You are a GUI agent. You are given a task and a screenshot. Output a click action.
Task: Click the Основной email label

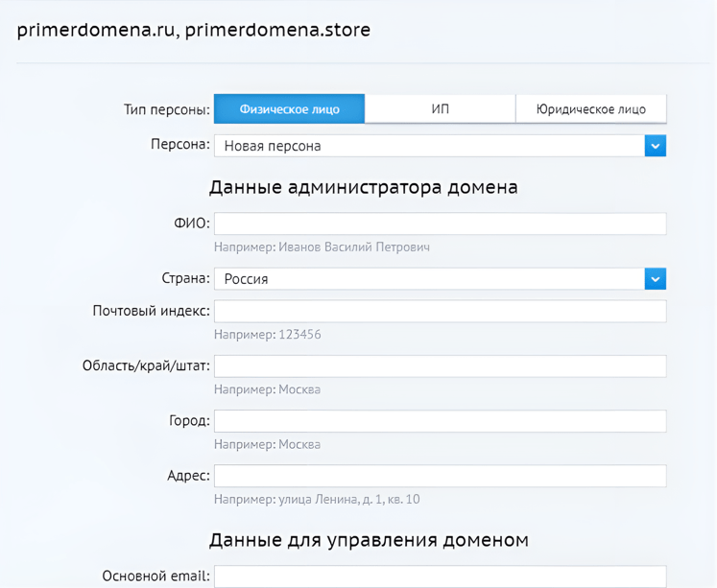pos(155,576)
